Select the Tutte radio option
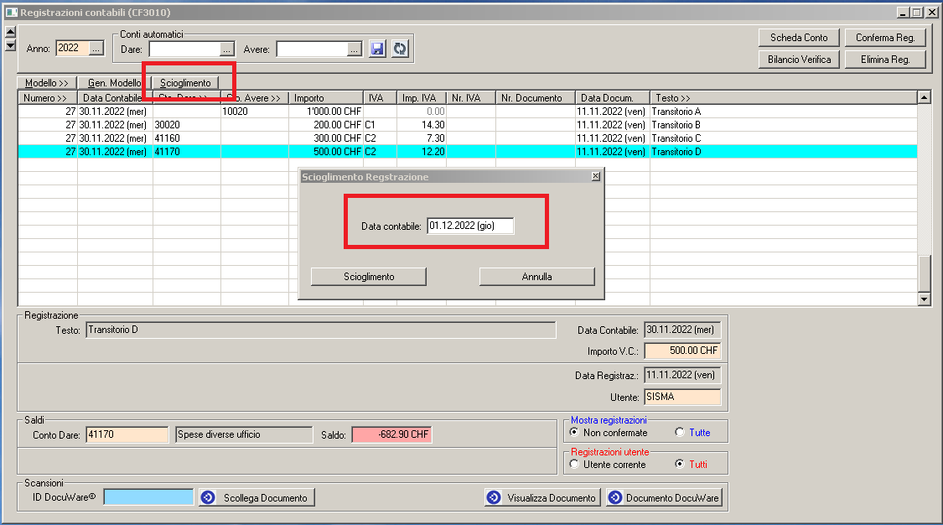Image resolution: width=943 pixels, height=525 pixels. (680, 432)
